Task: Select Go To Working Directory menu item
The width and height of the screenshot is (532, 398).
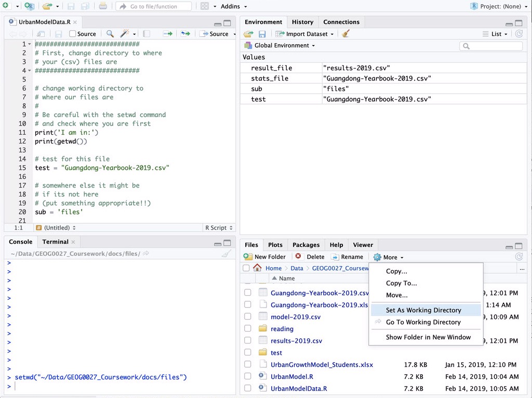Action: point(426,322)
